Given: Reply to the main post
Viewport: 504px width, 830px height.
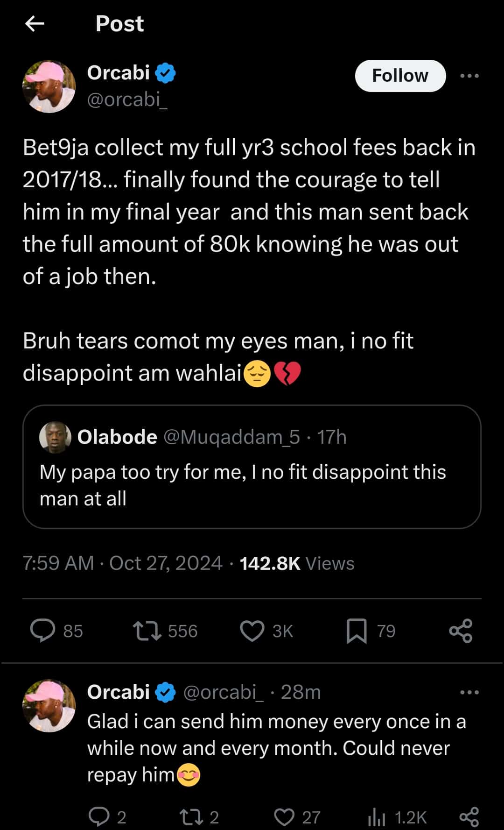Looking at the screenshot, I should tap(43, 631).
